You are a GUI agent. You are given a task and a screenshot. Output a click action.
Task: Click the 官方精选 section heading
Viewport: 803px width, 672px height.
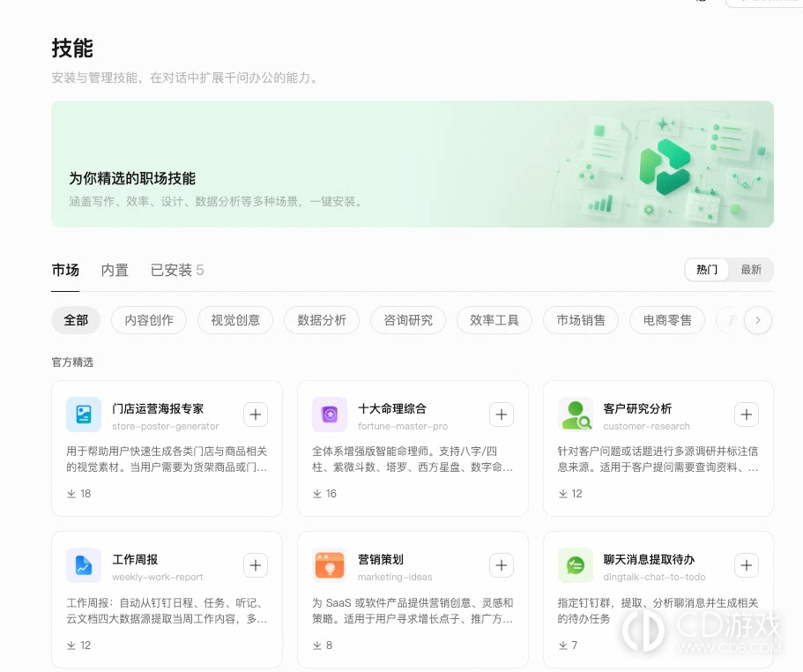(73, 362)
